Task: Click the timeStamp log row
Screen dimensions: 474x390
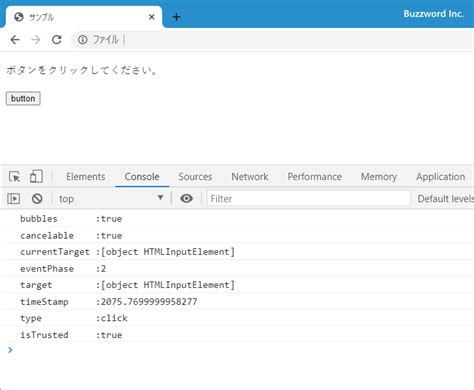Action: 237,302
